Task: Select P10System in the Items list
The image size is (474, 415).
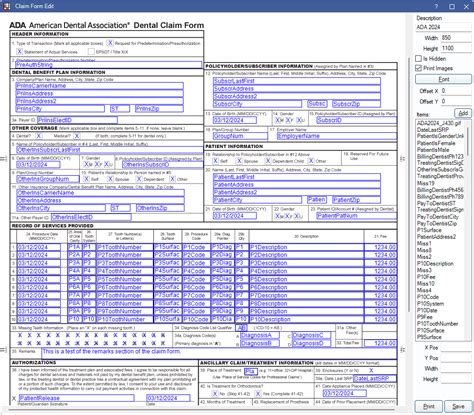Action: (x=430, y=304)
